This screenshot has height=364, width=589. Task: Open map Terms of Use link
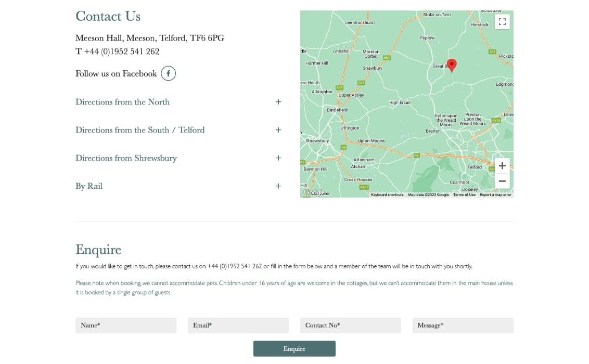point(464,195)
